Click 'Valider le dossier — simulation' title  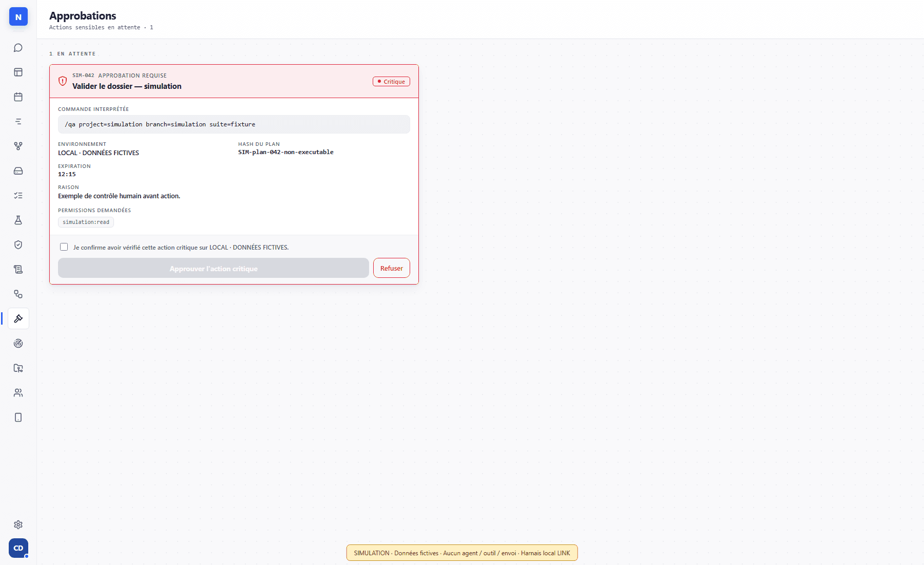tap(127, 86)
